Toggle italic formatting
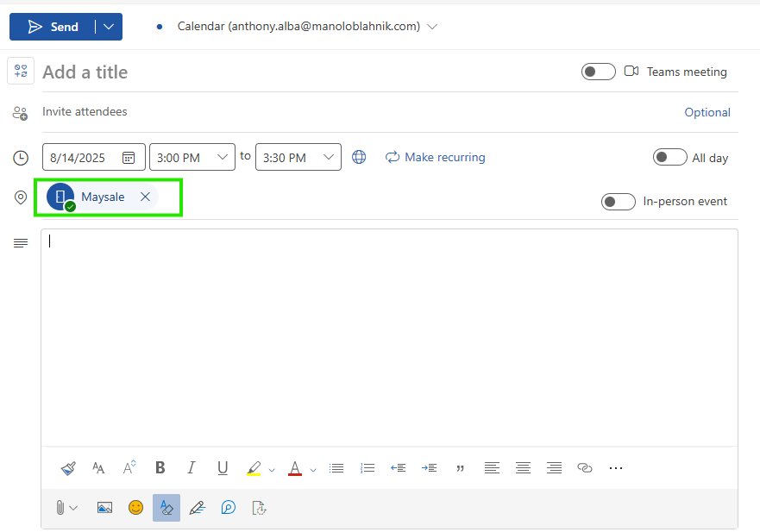The width and height of the screenshot is (760, 532). point(192,467)
